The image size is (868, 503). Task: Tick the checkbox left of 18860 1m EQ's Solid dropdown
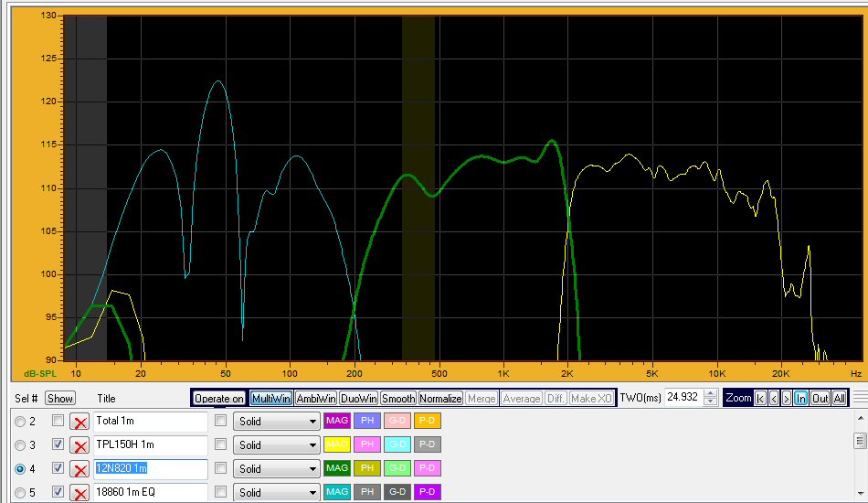point(220,491)
